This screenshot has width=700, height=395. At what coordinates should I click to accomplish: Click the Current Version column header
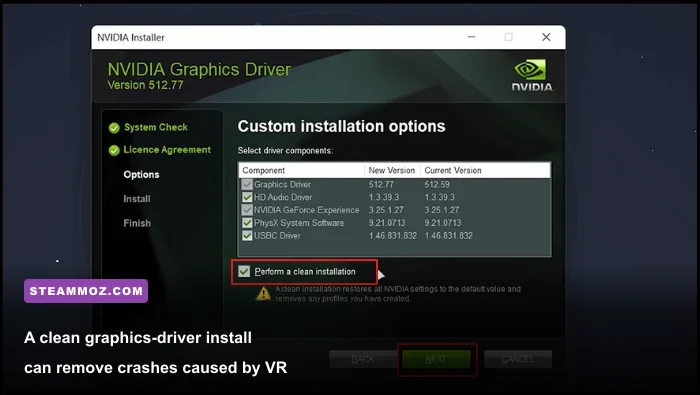[453, 170]
